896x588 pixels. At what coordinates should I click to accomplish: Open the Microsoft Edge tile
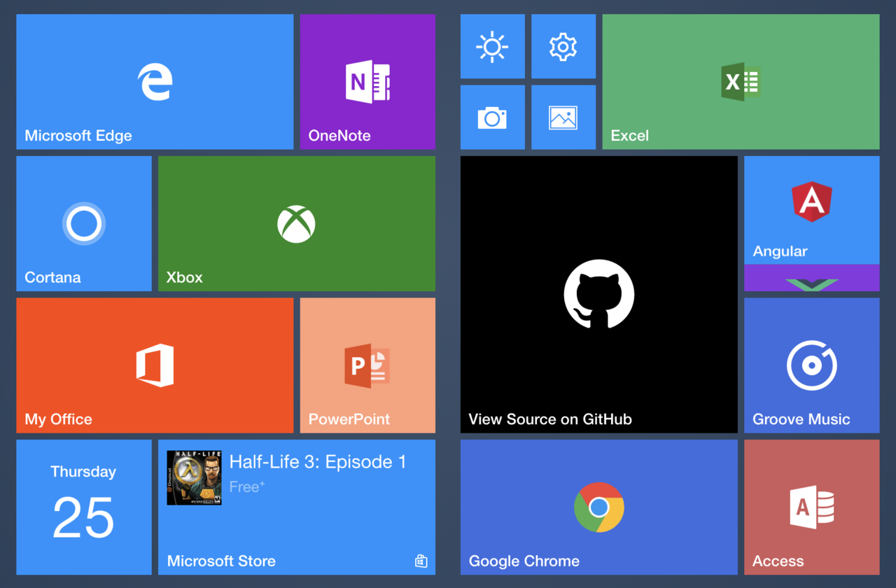(155, 82)
